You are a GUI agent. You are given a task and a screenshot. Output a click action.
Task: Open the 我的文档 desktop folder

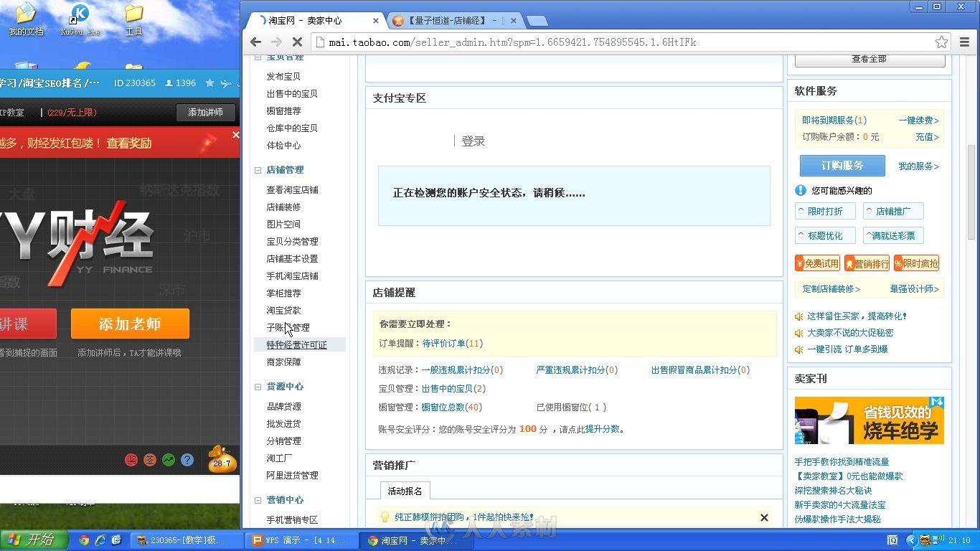click(x=26, y=19)
